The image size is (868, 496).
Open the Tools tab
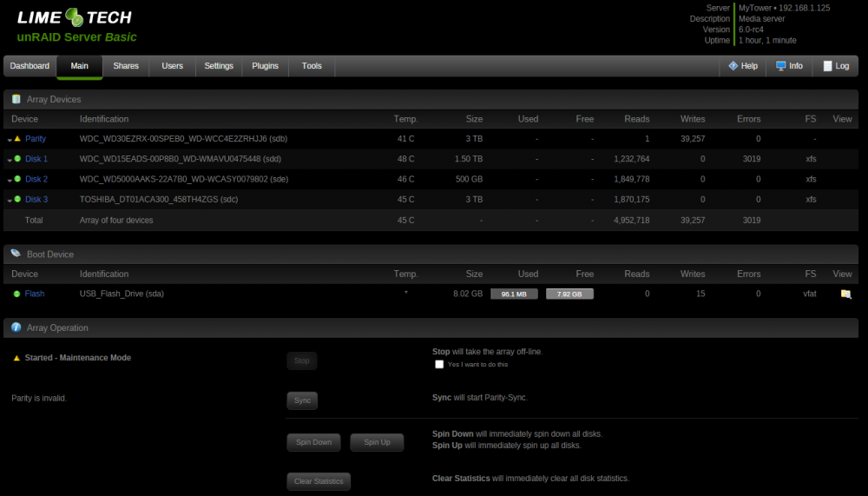point(312,66)
